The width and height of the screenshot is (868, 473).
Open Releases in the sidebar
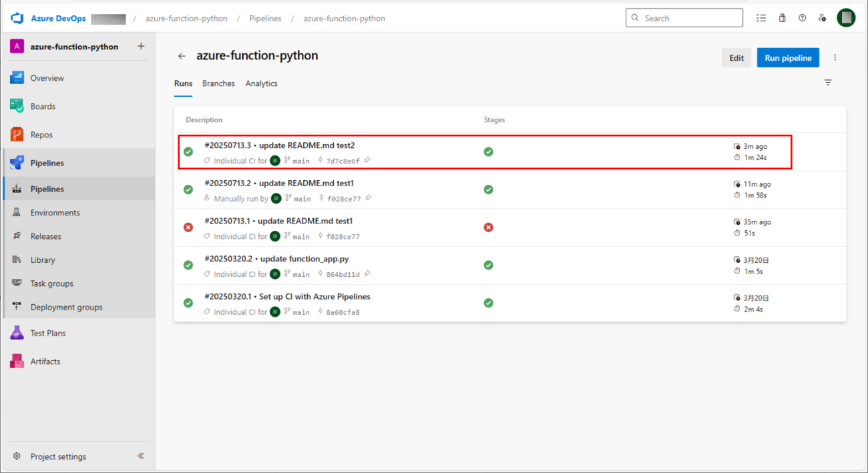(78, 236)
